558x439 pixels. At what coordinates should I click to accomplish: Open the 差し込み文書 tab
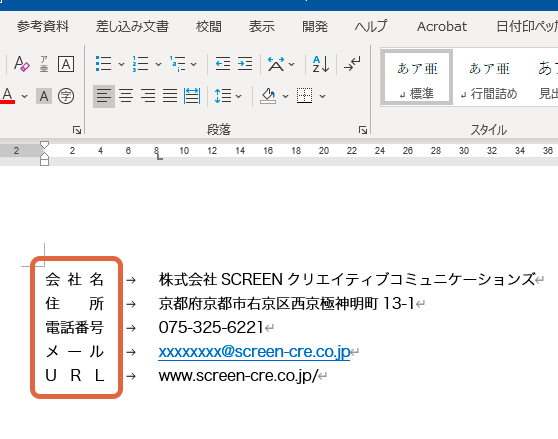click(132, 26)
